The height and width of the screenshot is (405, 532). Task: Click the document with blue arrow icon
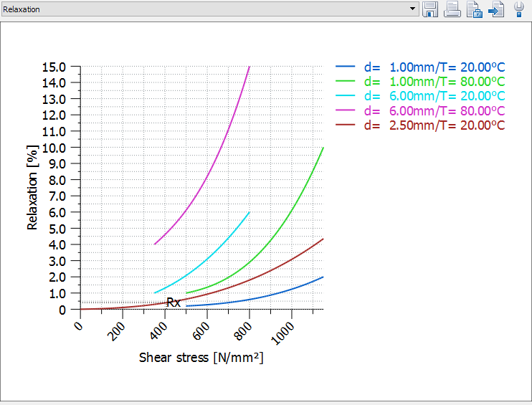click(496, 9)
